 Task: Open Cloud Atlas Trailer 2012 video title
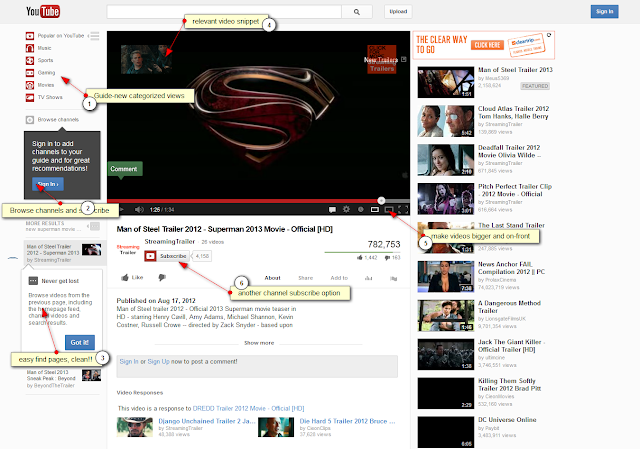click(513, 112)
